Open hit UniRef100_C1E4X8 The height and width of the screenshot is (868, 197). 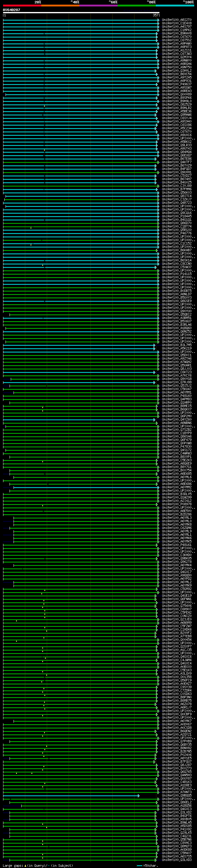tap(177, 23)
